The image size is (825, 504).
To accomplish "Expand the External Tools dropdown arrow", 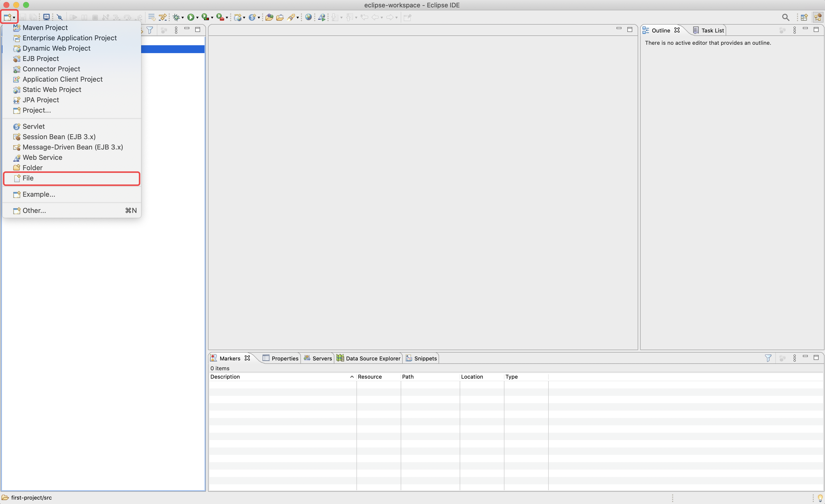I will [x=227, y=17].
